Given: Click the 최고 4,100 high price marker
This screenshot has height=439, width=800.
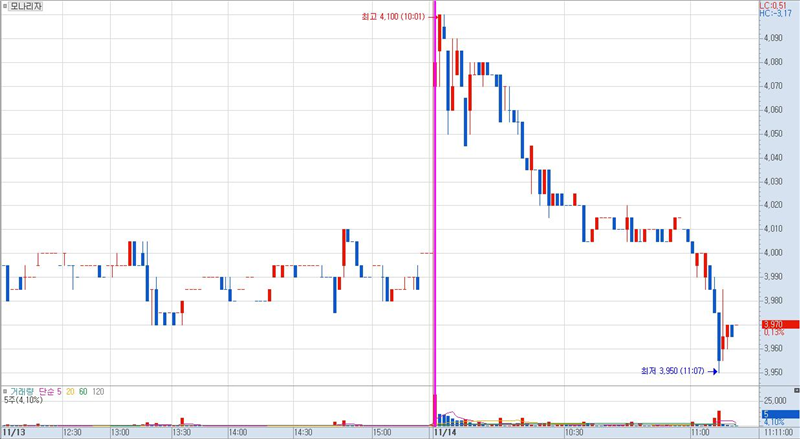Looking at the screenshot, I should 400,17.
